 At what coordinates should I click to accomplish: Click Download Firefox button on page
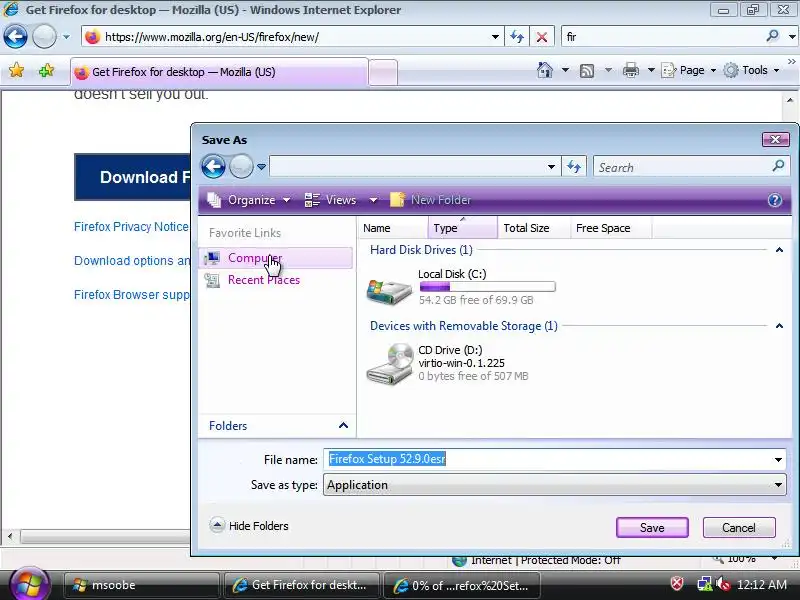coord(133,177)
